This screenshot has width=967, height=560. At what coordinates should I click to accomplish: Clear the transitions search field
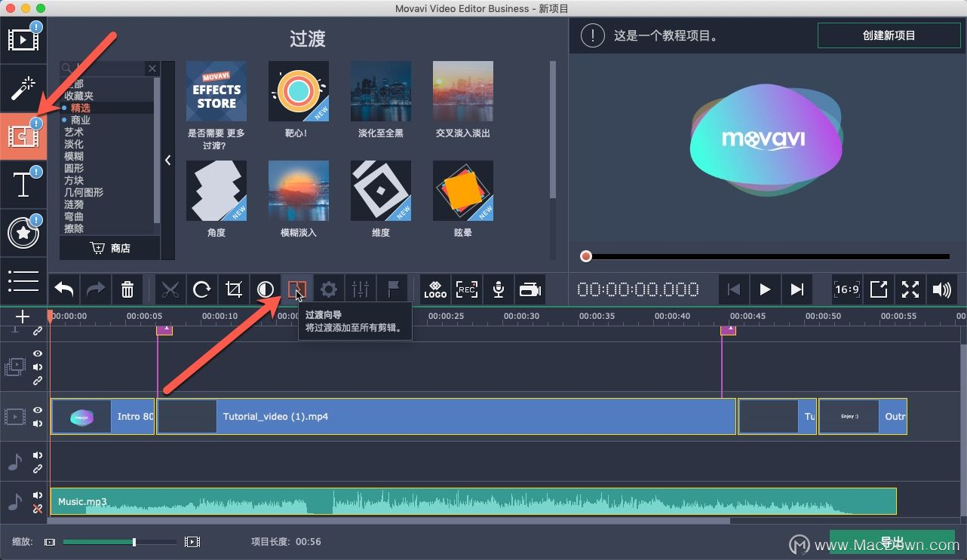tap(152, 69)
